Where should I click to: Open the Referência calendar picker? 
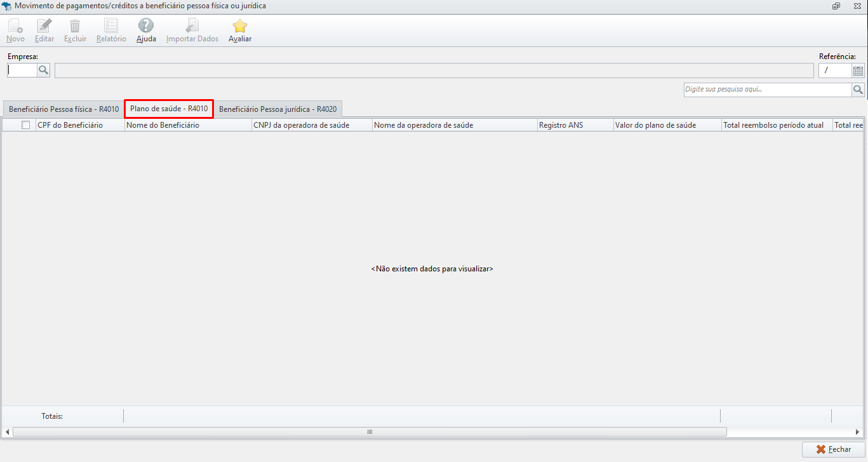tap(858, 71)
